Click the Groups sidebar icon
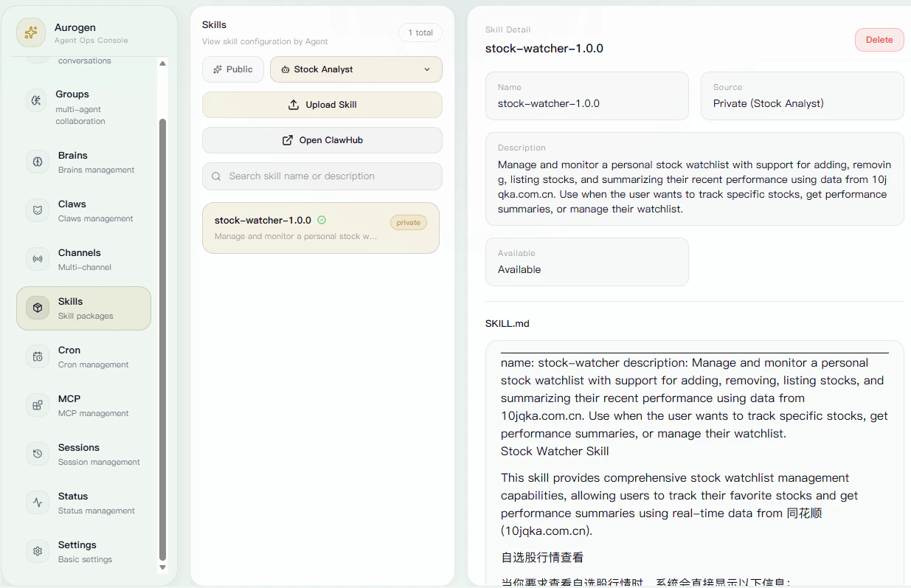Image resolution: width=911 pixels, height=588 pixels. pos(36,100)
